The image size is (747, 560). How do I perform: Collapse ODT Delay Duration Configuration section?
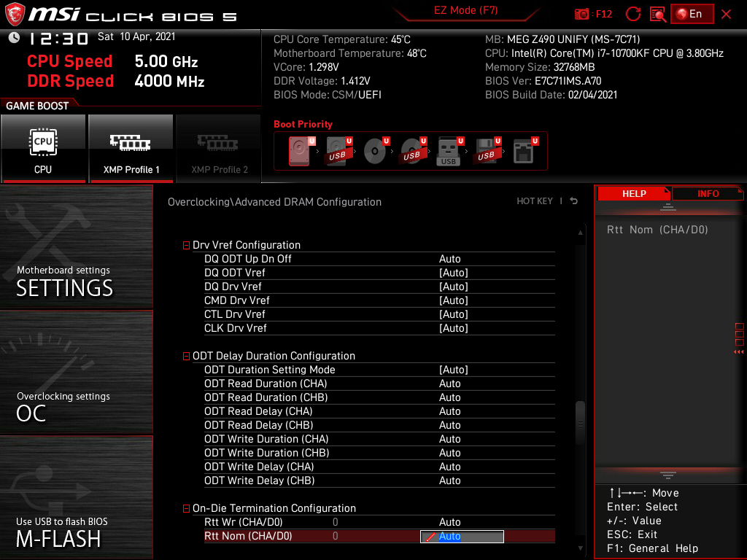click(186, 356)
